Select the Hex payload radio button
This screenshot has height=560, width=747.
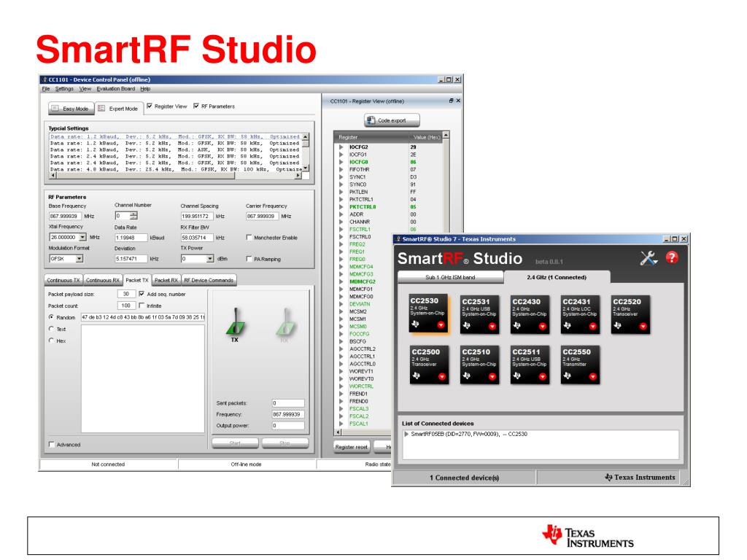(x=52, y=341)
